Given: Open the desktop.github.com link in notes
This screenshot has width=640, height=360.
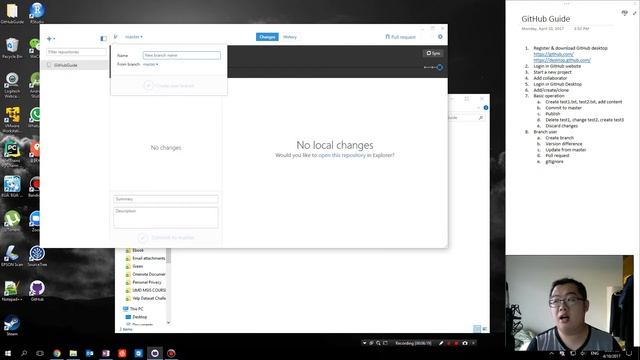Looking at the screenshot, I should point(562,60).
